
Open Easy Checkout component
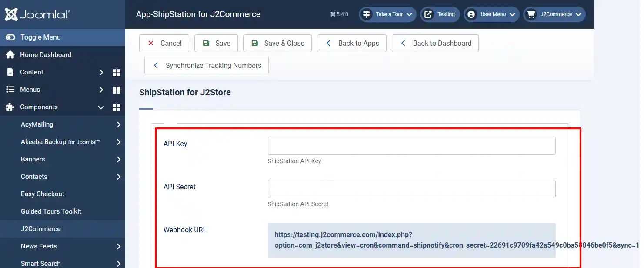[x=43, y=194]
